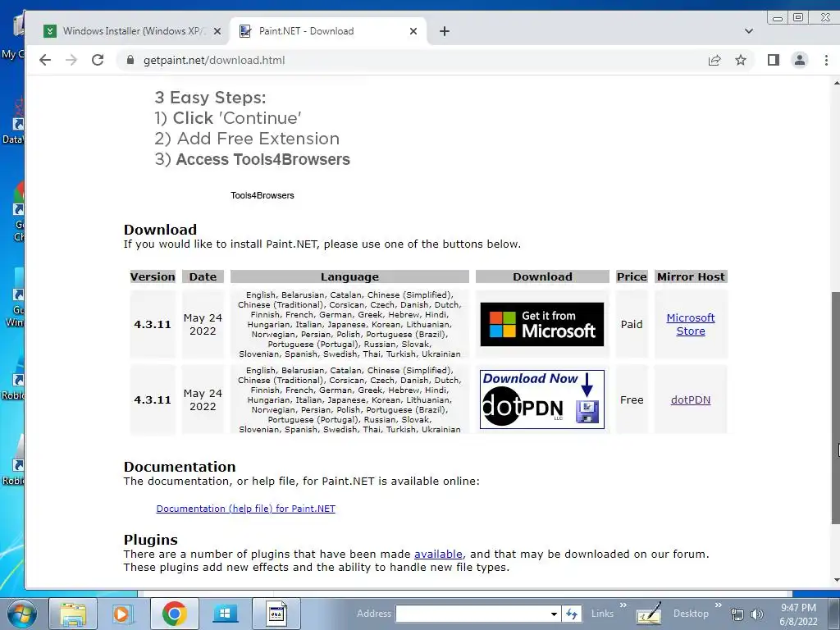
Task: Click the Download Now dotPDN button
Action: pos(541,399)
